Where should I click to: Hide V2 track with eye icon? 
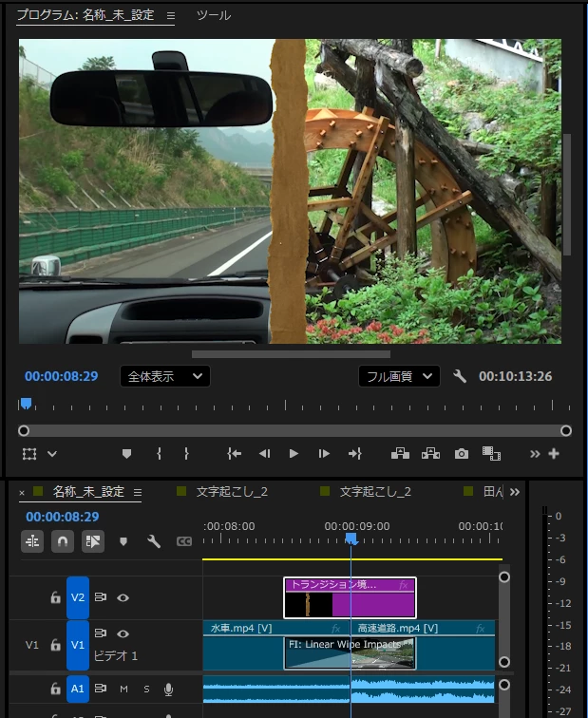123,597
